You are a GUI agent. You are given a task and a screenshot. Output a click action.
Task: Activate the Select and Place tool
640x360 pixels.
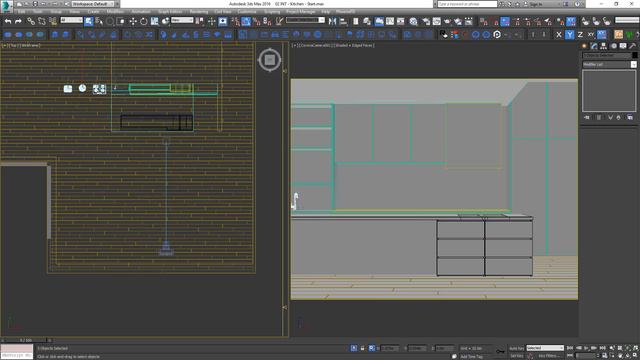pyautogui.click(x=165, y=21)
